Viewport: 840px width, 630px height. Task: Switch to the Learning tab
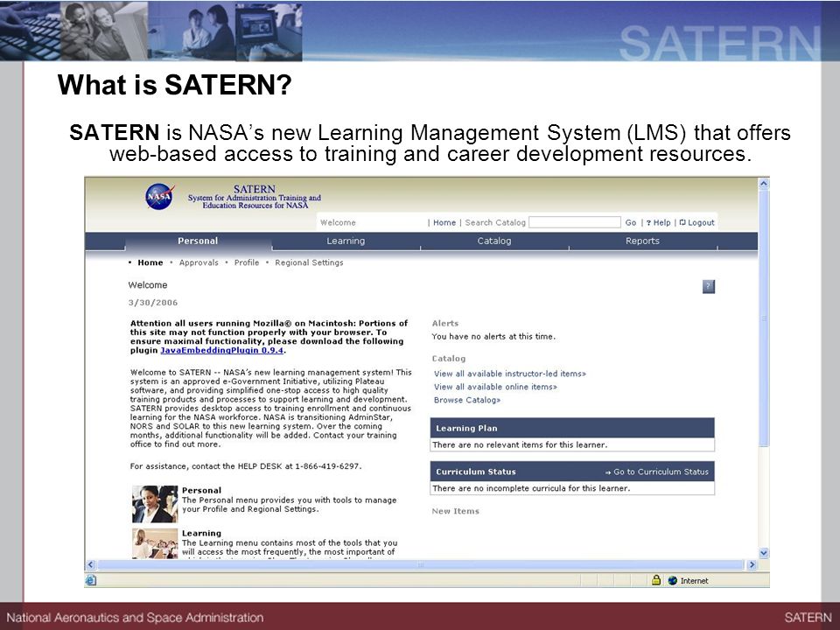[x=346, y=241]
